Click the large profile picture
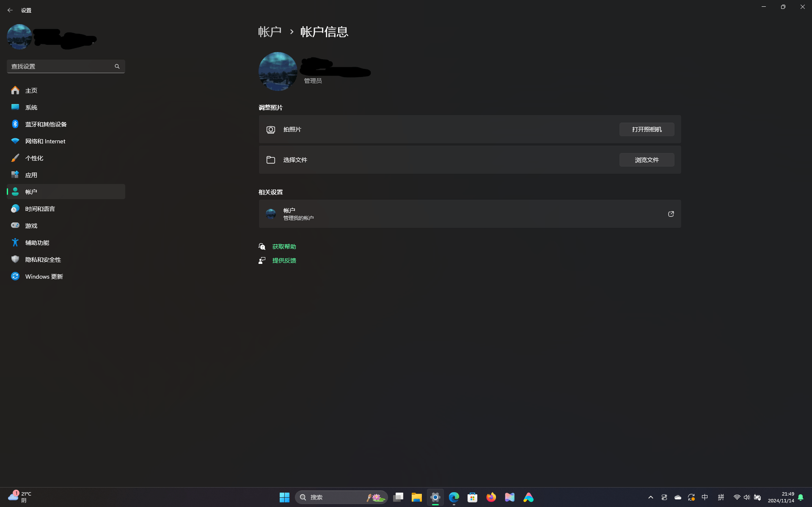 [x=278, y=71]
